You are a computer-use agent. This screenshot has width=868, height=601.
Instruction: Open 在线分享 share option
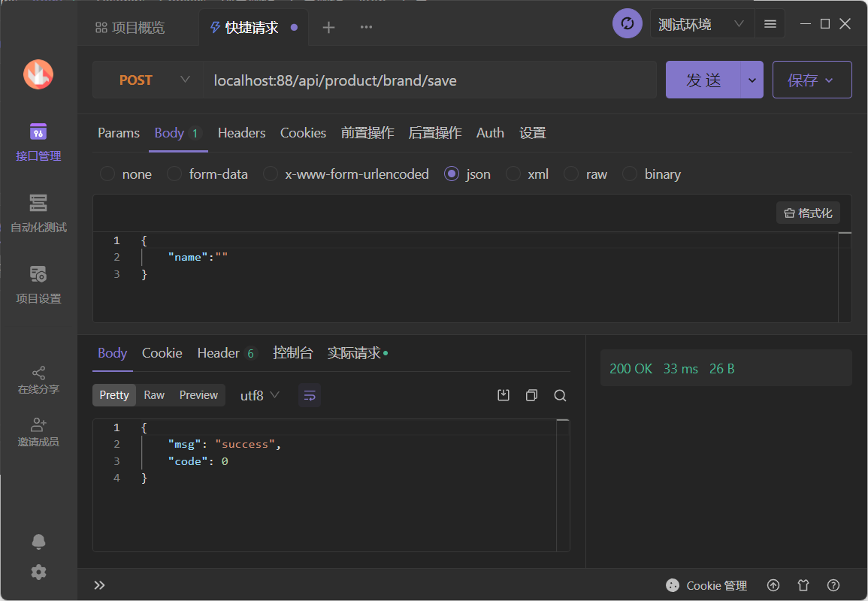tap(38, 380)
